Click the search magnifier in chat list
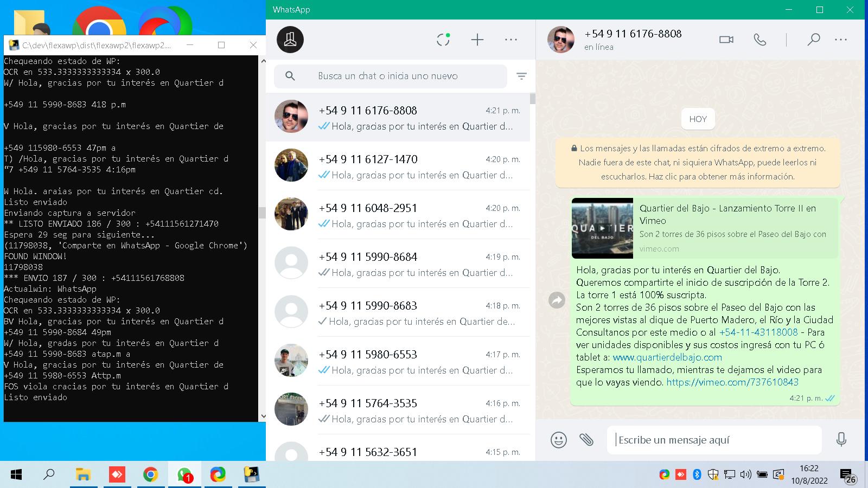This screenshot has height=488, width=868. (x=290, y=76)
